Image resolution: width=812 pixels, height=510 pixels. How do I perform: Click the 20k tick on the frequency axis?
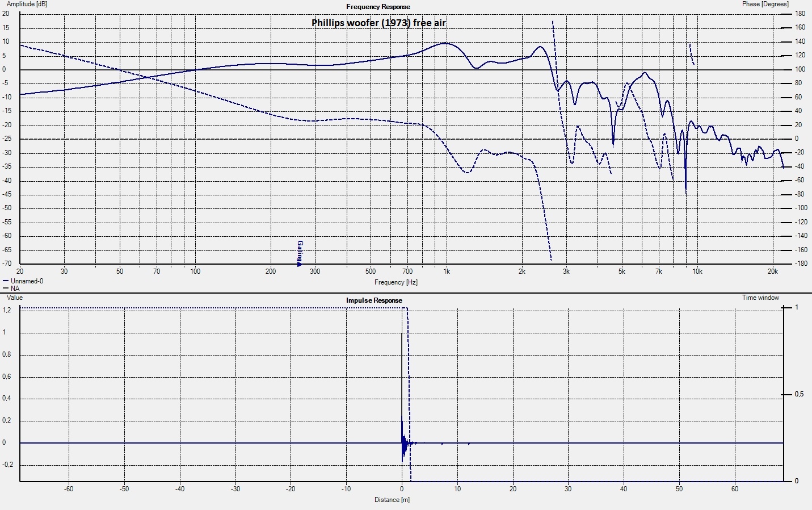(772, 271)
